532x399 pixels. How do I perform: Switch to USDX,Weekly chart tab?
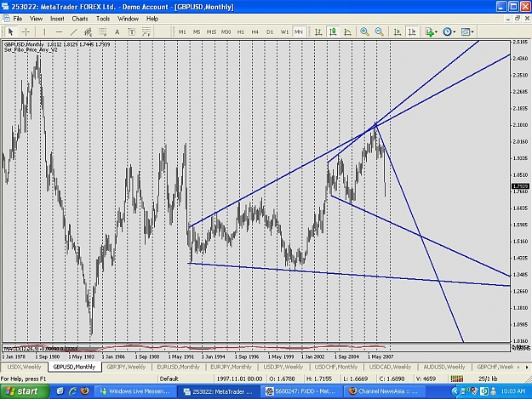(24, 368)
